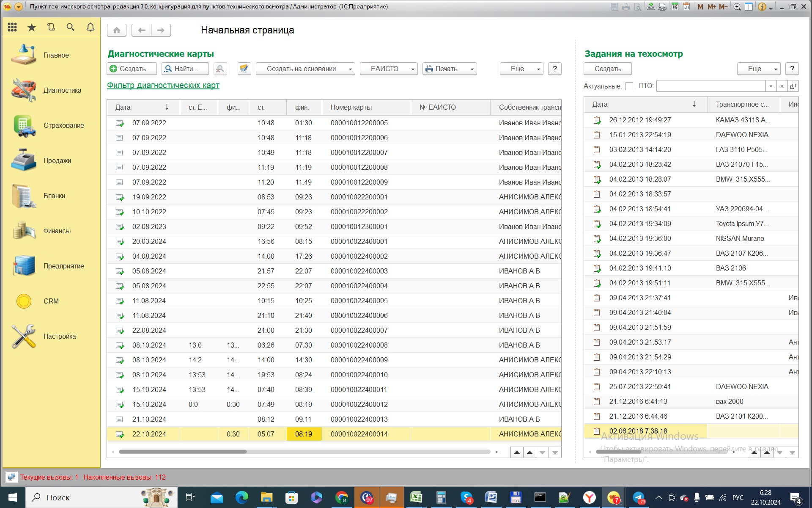Open the calendar icon in title bar
This screenshot has width=812, height=508.
[x=686, y=7]
